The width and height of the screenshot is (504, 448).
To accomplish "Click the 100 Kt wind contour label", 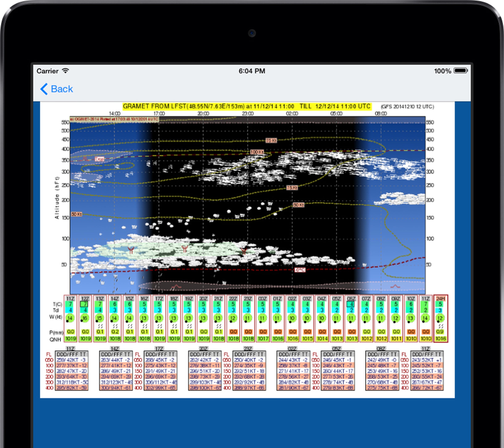I will [257, 152].
